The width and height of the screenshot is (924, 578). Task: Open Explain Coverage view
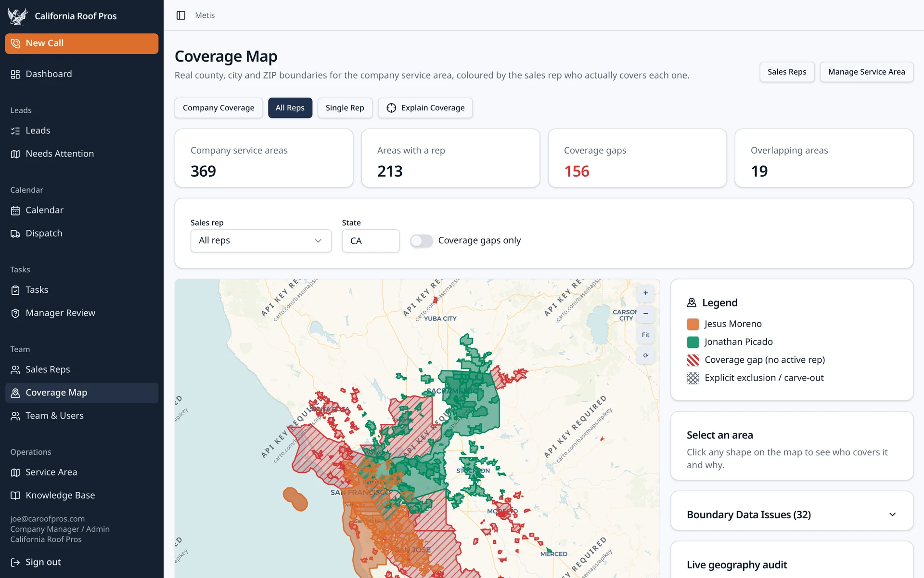[x=425, y=108]
